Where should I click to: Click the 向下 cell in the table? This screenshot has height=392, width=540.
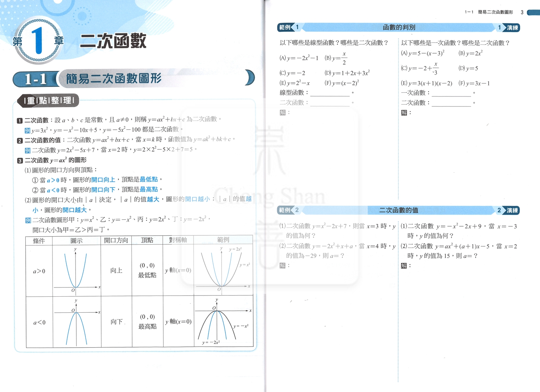pyautogui.click(x=117, y=322)
